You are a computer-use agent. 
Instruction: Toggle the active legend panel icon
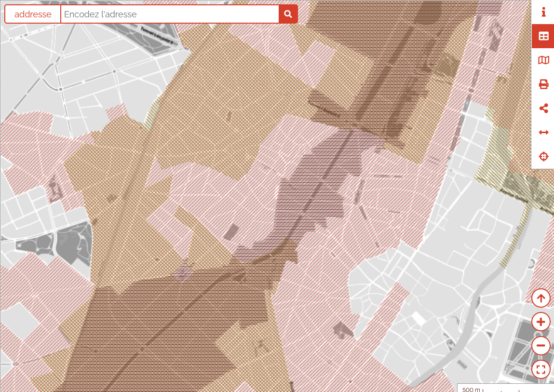543,36
